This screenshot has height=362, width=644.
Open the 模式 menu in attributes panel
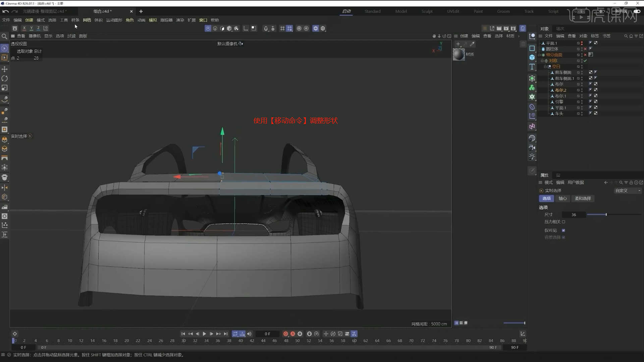click(x=548, y=183)
